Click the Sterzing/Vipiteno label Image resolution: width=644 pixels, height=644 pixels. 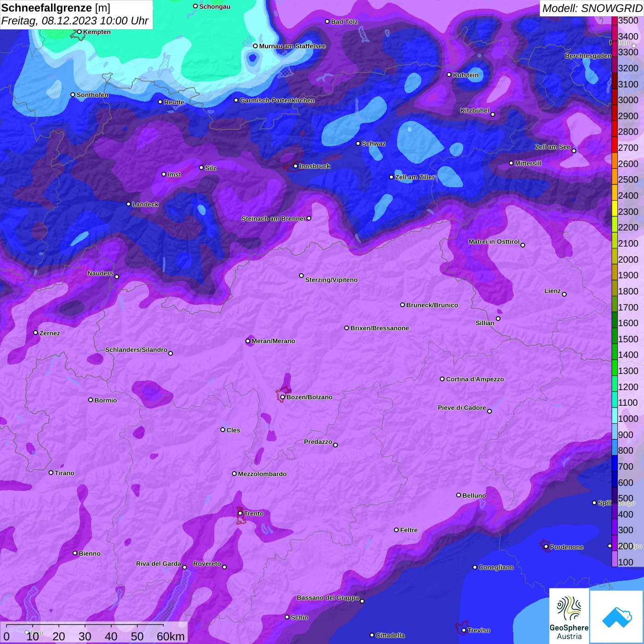[331, 280]
